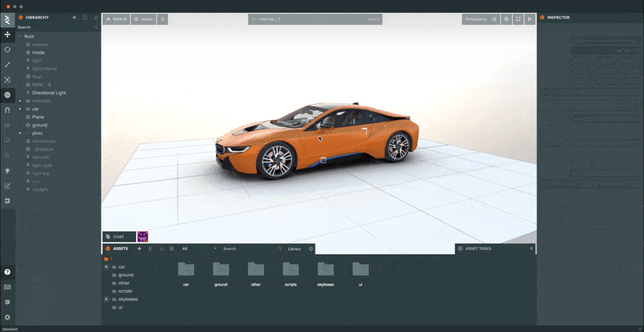Add a new entity in Hierarchy
644x332 pixels.
pos(74,18)
